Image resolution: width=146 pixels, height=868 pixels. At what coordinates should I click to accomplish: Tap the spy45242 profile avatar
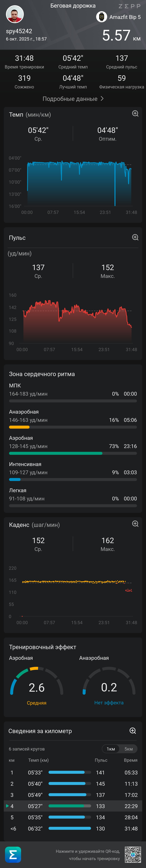pyautogui.click(x=15, y=14)
